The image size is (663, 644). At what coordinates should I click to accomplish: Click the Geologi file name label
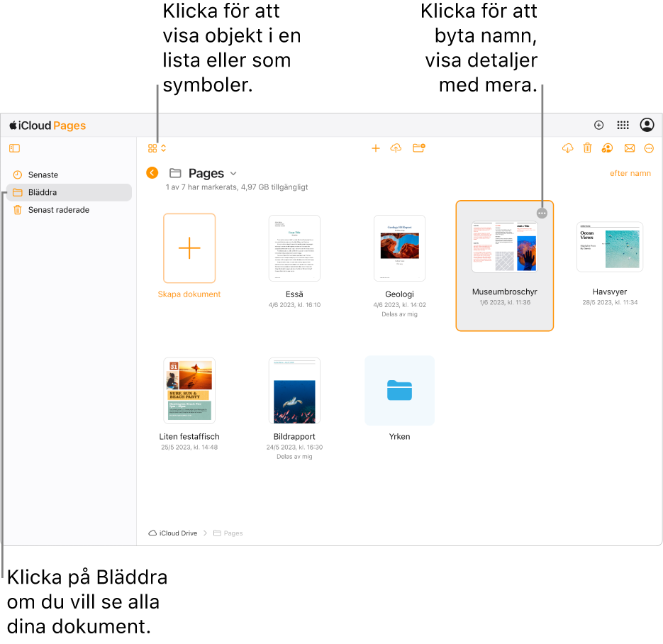(400, 294)
